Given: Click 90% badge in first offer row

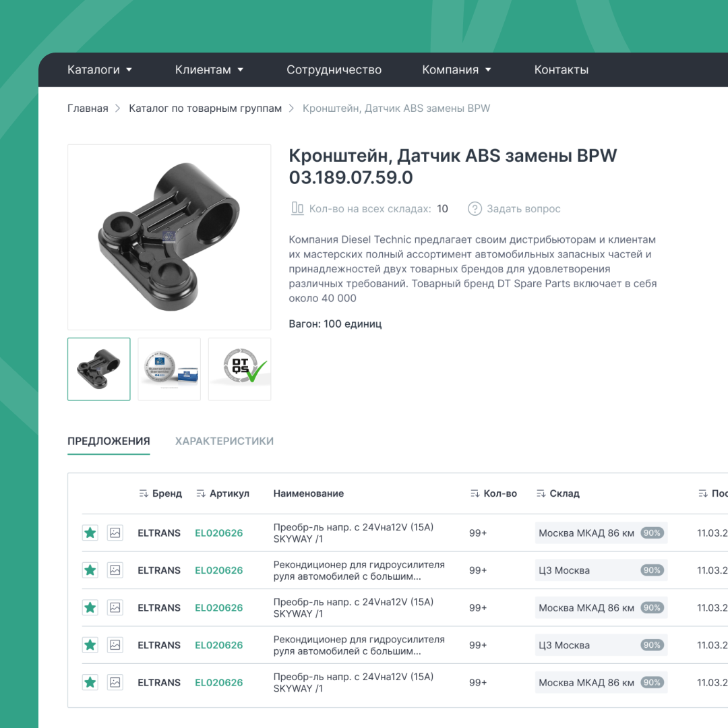Looking at the screenshot, I should point(653,533).
